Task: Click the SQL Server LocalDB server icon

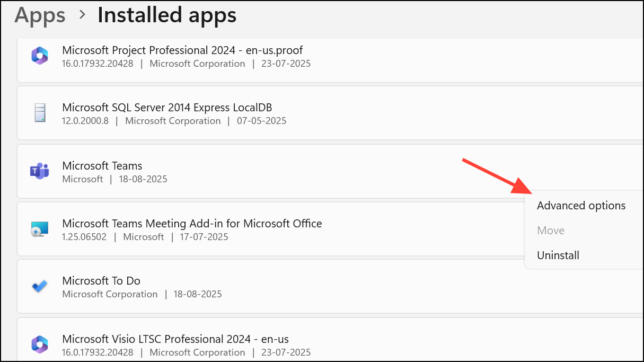Action: (x=40, y=113)
